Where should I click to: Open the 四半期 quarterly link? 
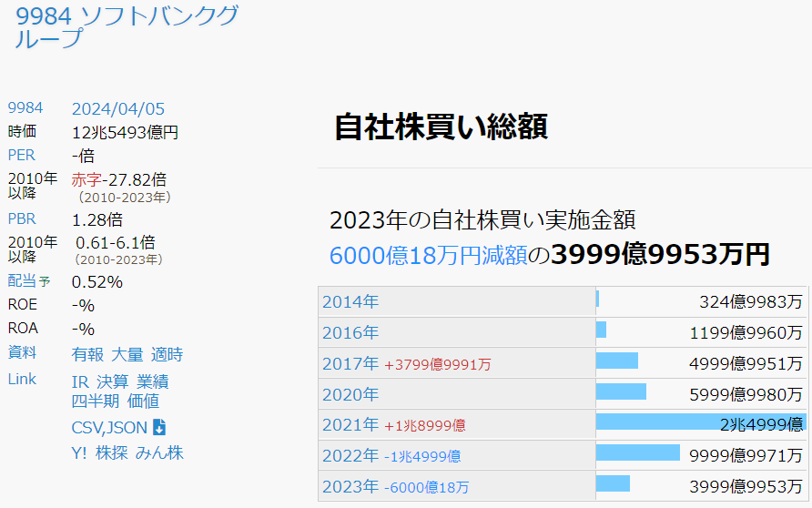point(96,401)
